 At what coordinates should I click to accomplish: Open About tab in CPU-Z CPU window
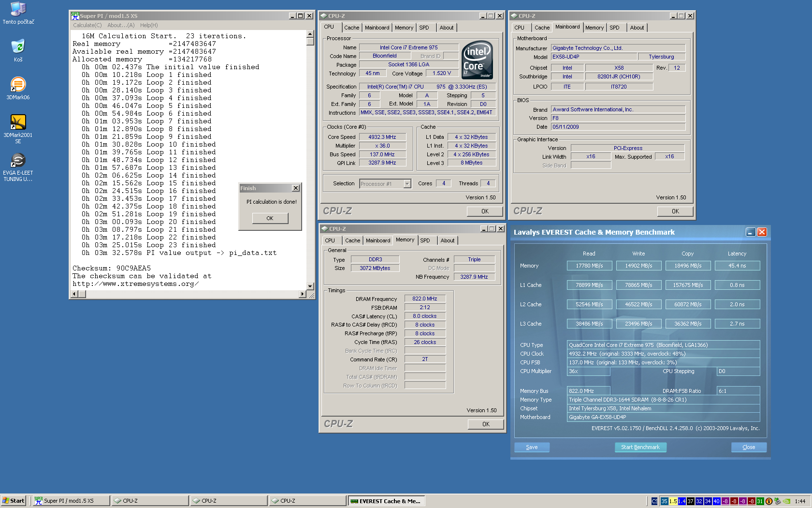coord(447,28)
